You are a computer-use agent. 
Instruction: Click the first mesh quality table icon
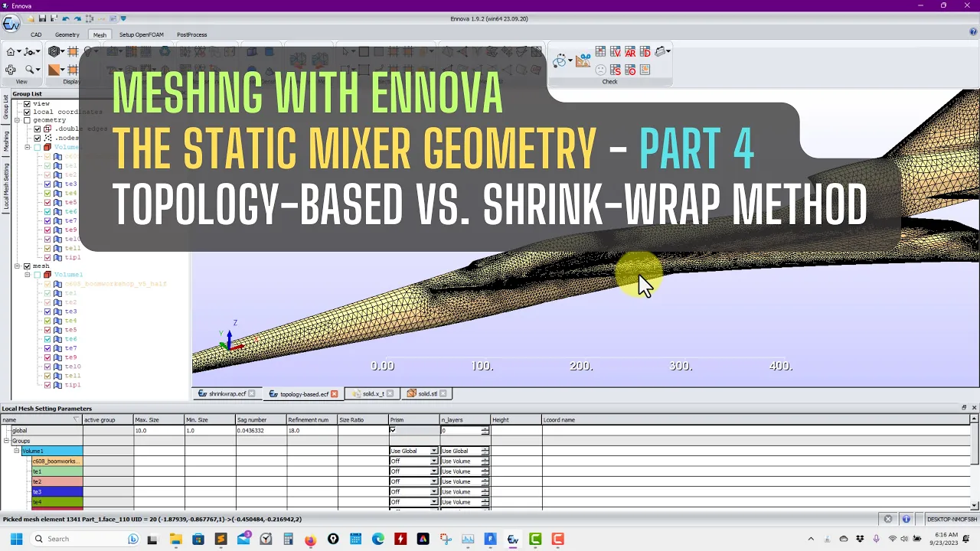click(x=601, y=52)
